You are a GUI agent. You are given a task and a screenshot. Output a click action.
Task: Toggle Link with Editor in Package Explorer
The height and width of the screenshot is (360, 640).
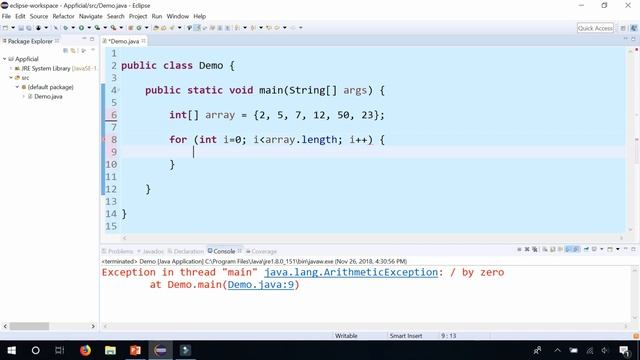pos(73,51)
